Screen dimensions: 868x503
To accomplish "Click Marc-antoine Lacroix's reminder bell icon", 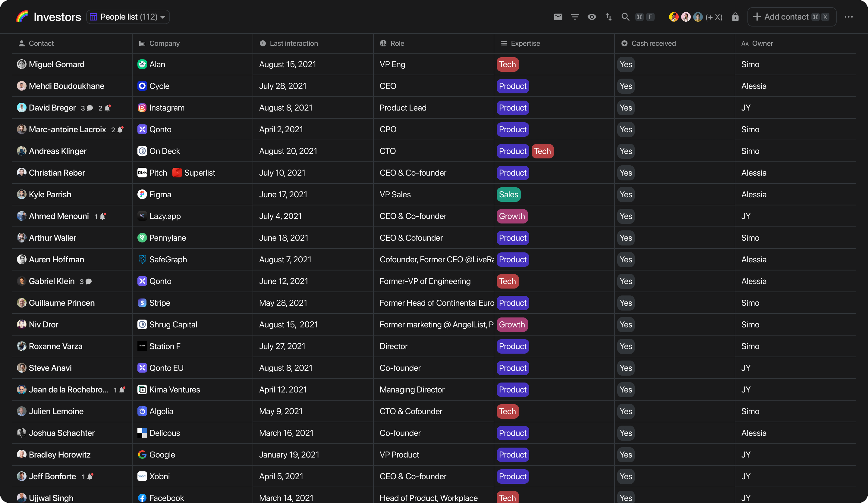I will pos(120,130).
